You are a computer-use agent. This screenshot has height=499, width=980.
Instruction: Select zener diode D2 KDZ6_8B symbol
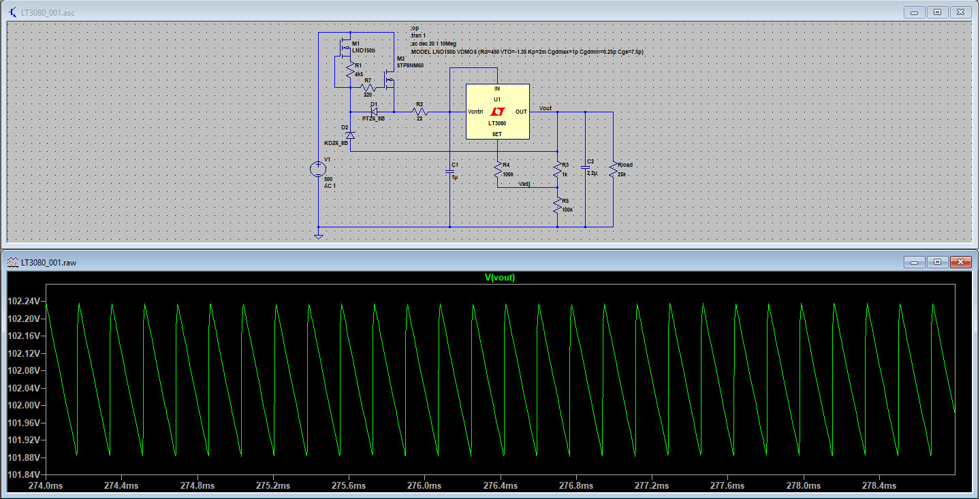[x=350, y=135]
